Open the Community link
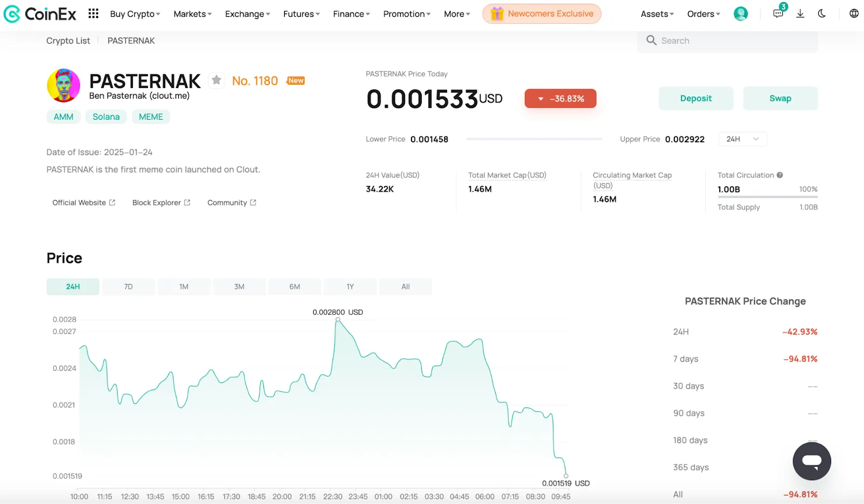The width and height of the screenshot is (864, 504). pyautogui.click(x=232, y=203)
